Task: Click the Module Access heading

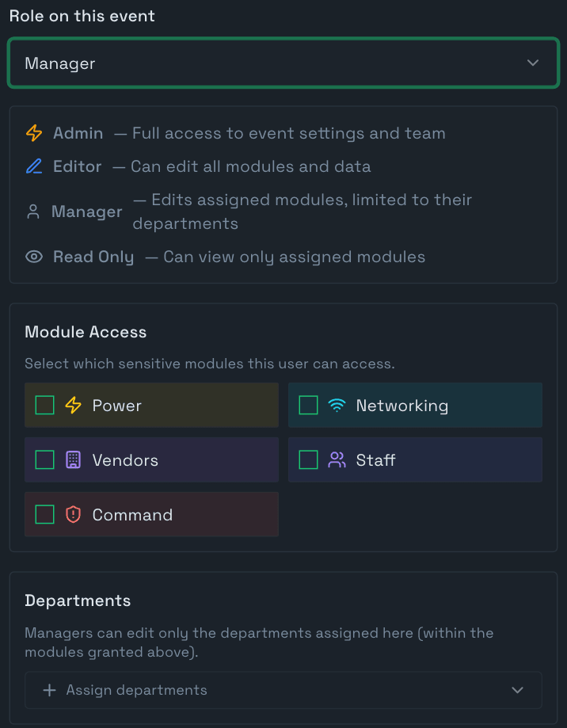Action: coord(86,332)
